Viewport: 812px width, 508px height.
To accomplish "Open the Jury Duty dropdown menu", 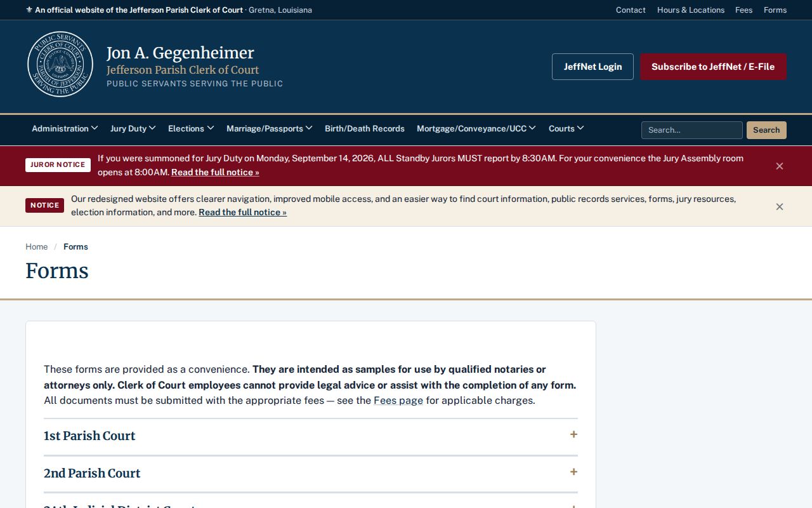I will coord(133,128).
